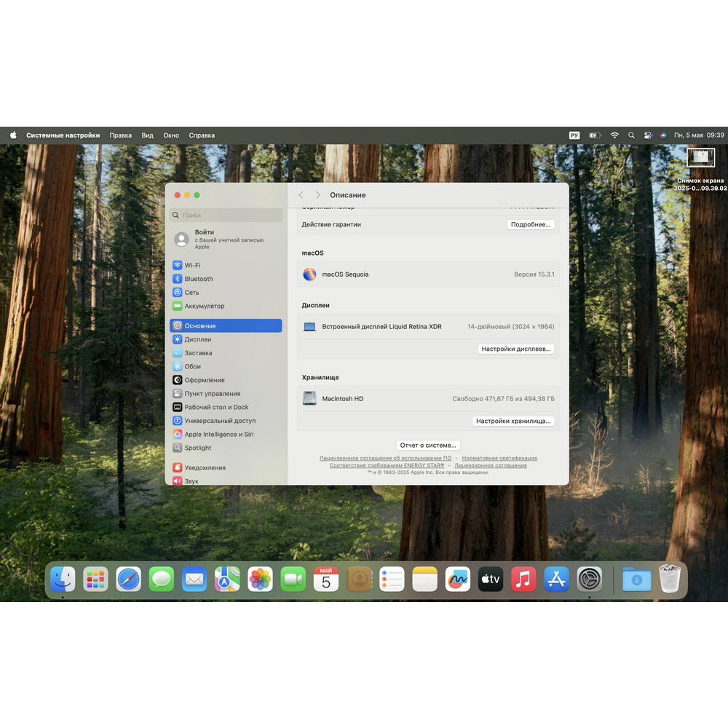Click battery status in menu bar
Viewport: 728px width, 728px height.
[595, 135]
